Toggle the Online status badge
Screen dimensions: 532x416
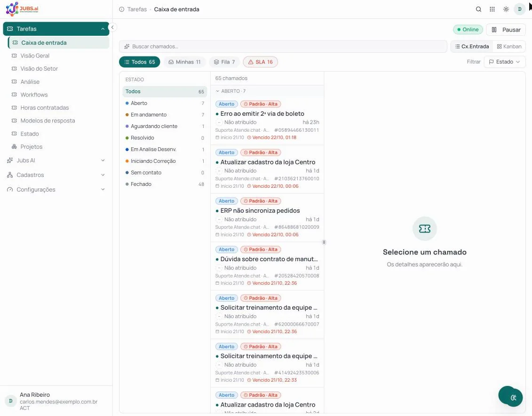[x=468, y=30]
